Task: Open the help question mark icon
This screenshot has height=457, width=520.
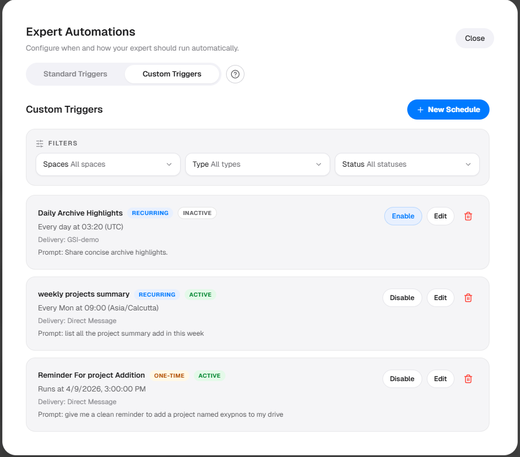Action: coord(235,74)
